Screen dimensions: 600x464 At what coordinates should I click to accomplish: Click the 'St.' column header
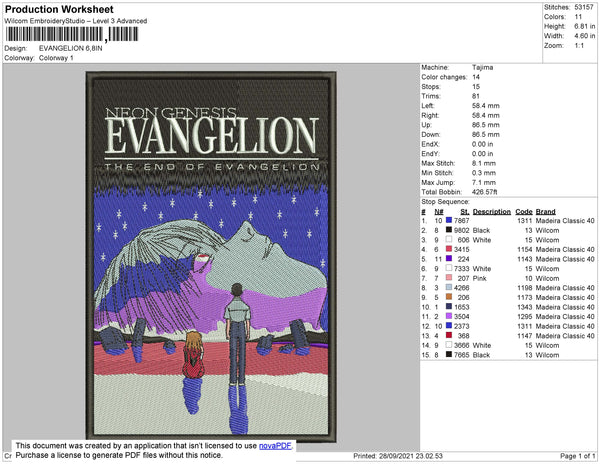465,212
